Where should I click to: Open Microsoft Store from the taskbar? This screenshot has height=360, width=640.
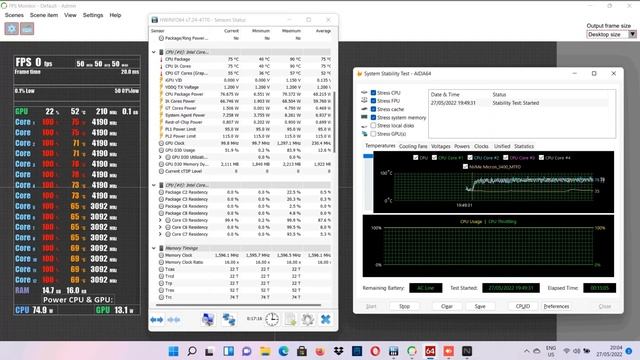[302, 351]
